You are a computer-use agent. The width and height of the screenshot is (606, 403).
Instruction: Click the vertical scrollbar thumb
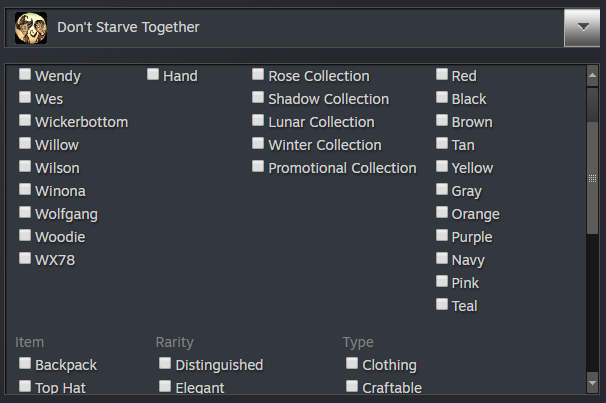592,178
